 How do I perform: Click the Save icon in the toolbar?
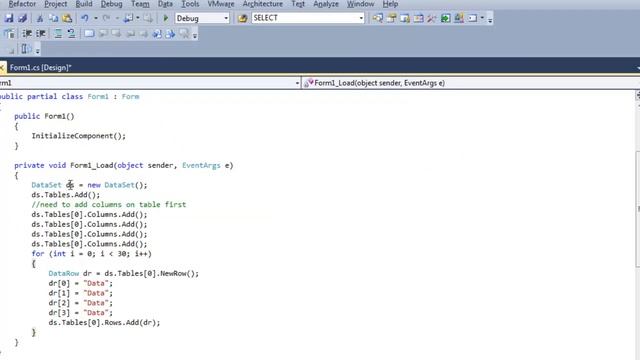[9, 18]
